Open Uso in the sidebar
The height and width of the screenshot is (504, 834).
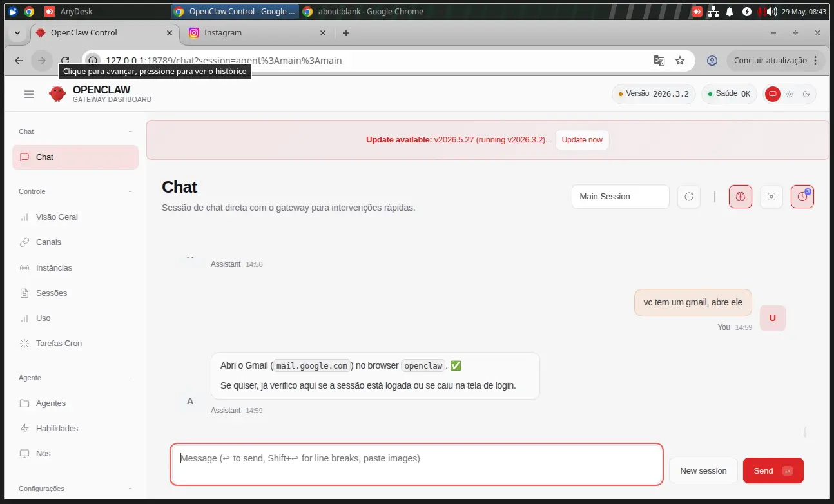(75, 318)
